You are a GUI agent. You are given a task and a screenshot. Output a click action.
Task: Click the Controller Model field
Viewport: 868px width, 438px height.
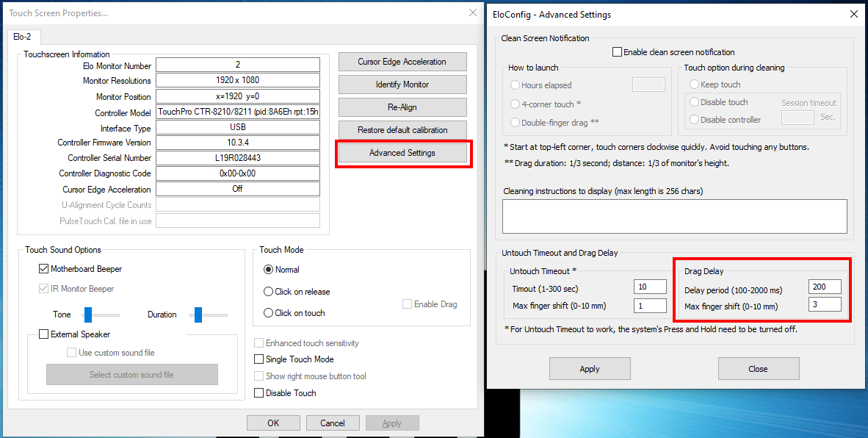pos(238,112)
